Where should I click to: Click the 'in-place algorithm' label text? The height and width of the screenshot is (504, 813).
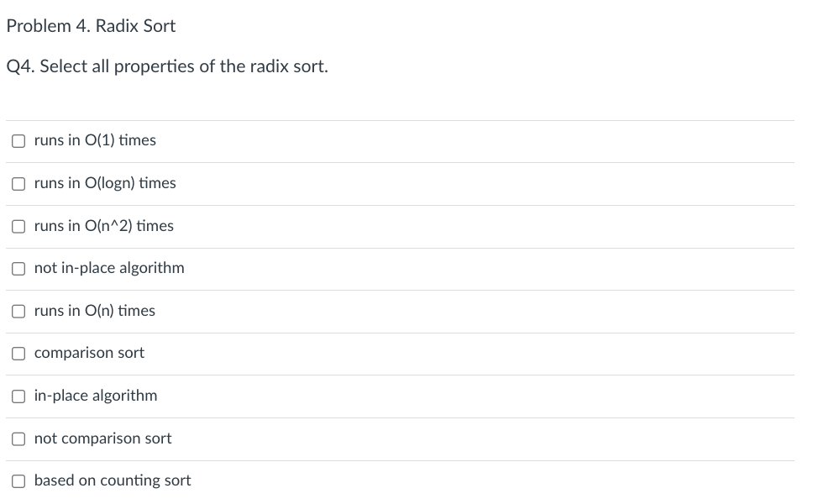(x=96, y=396)
